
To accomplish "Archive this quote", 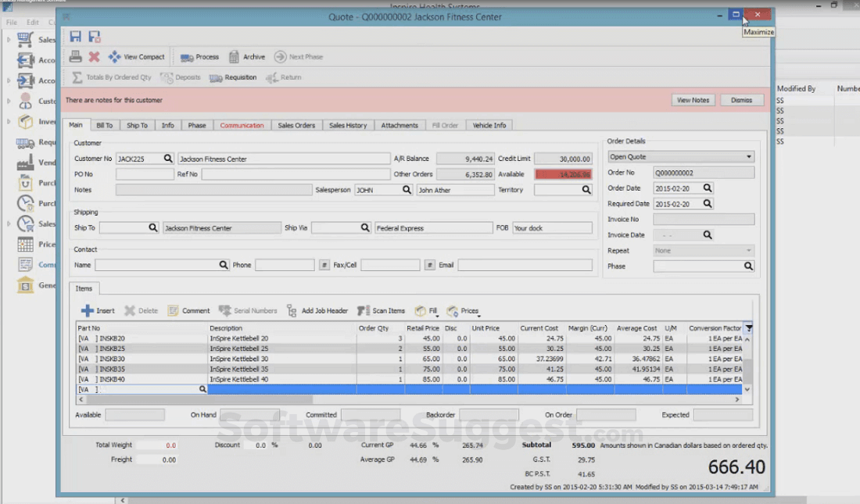I will 247,56.
